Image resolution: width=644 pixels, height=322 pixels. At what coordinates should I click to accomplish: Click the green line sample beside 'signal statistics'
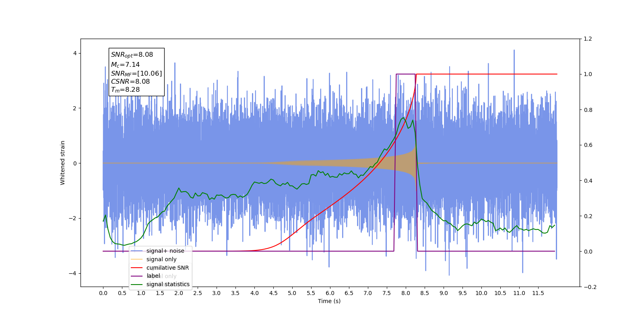pyautogui.click(x=137, y=284)
